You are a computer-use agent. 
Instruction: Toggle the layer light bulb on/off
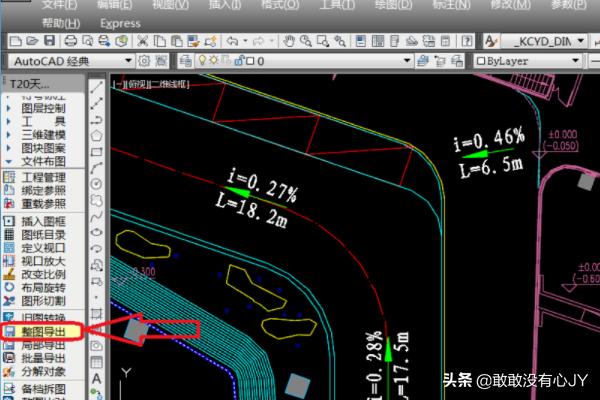tap(202, 60)
